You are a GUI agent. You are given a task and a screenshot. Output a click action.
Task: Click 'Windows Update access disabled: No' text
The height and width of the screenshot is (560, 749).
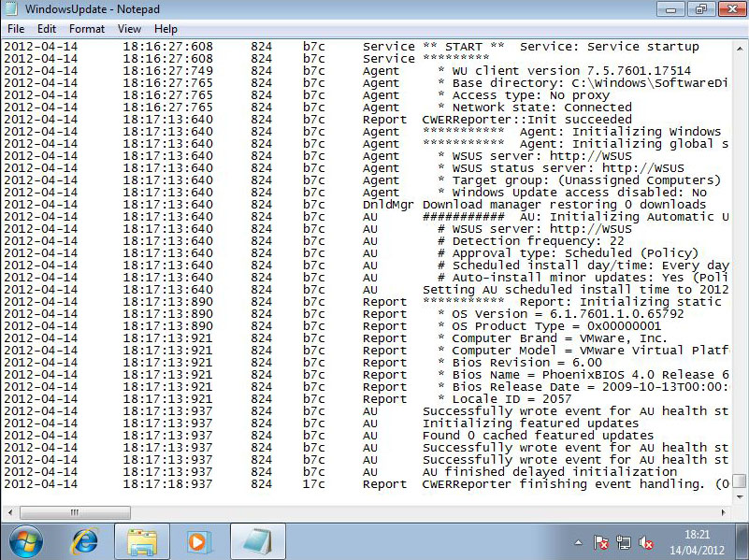(x=580, y=192)
